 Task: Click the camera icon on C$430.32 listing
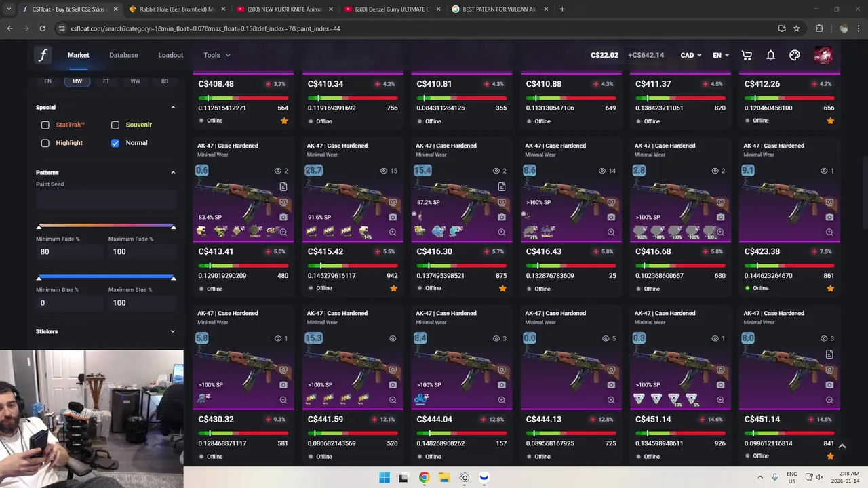283,384
